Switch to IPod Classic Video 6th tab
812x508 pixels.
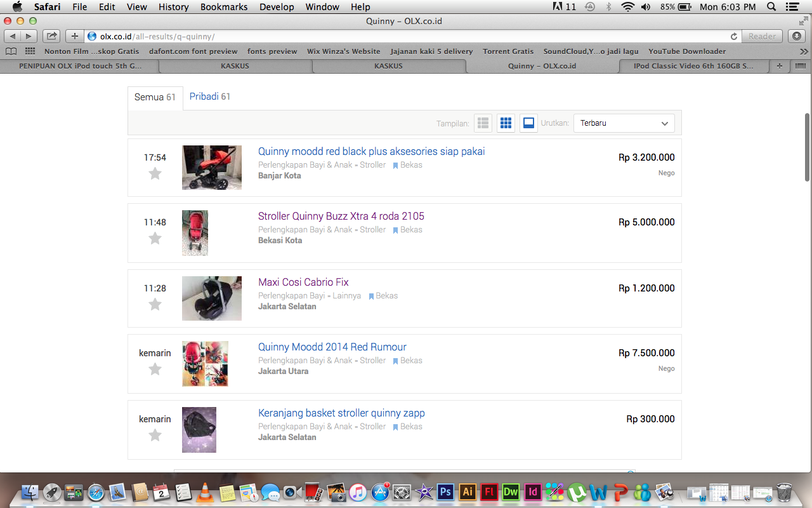[693, 66]
